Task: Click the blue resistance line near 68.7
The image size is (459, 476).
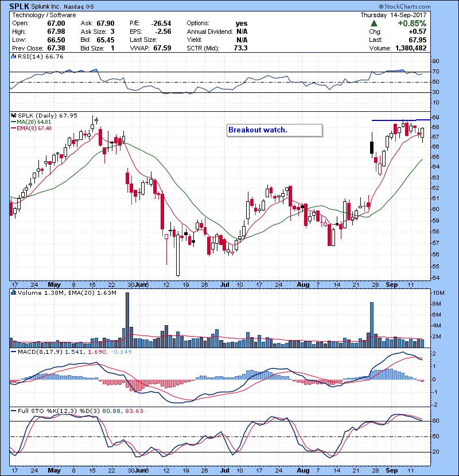Action: pyautogui.click(x=401, y=120)
